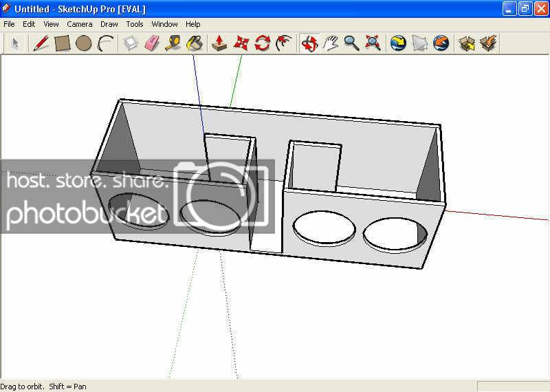Open the Help menu

(193, 24)
